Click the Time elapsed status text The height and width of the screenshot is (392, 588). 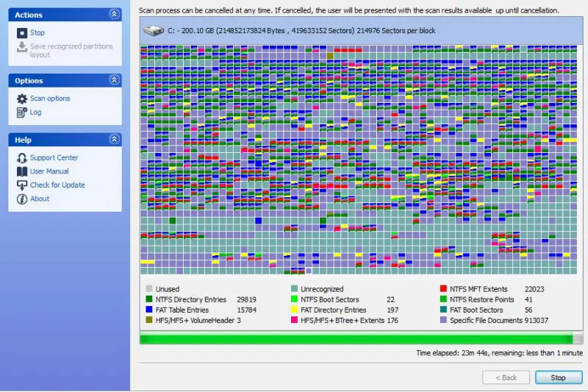pos(500,353)
